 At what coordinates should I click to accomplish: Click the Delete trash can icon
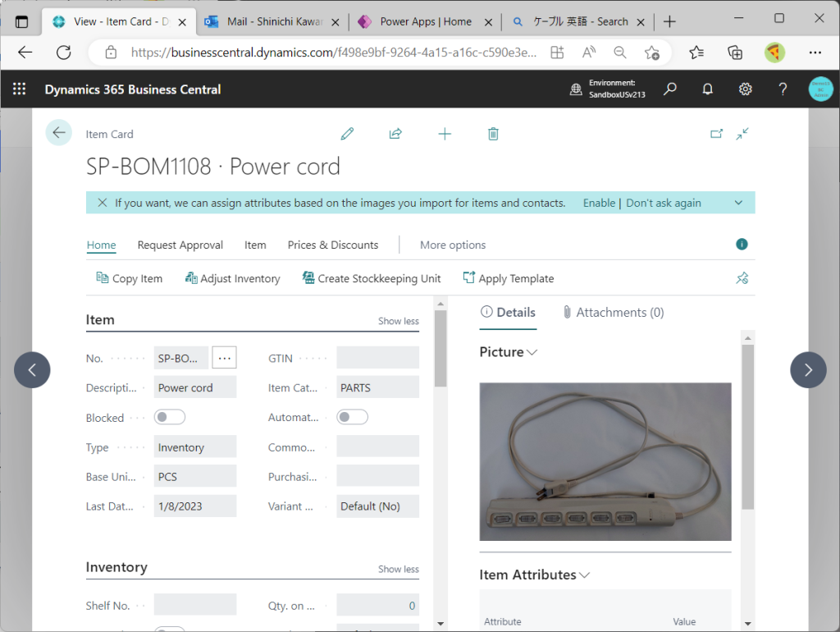coord(493,134)
